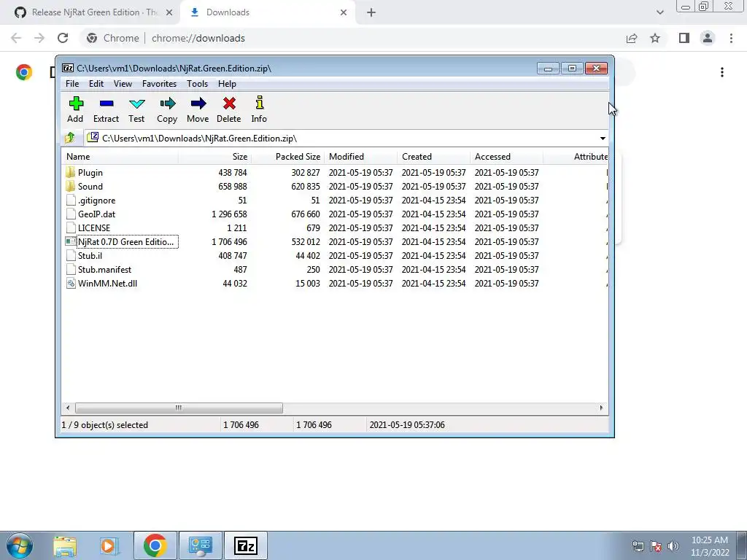
Task: Open the View menu
Action: coord(123,84)
